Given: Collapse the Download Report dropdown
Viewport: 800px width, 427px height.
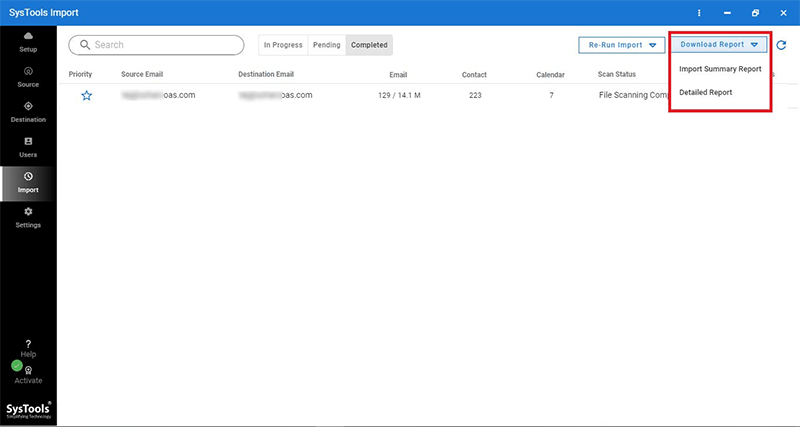Looking at the screenshot, I should [719, 44].
